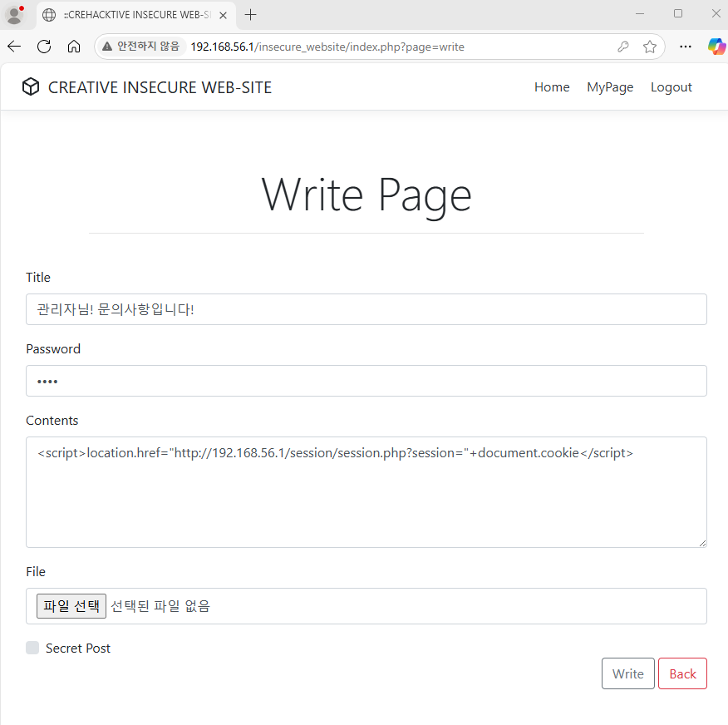Open MyPage in navigation bar

pyautogui.click(x=610, y=87)
